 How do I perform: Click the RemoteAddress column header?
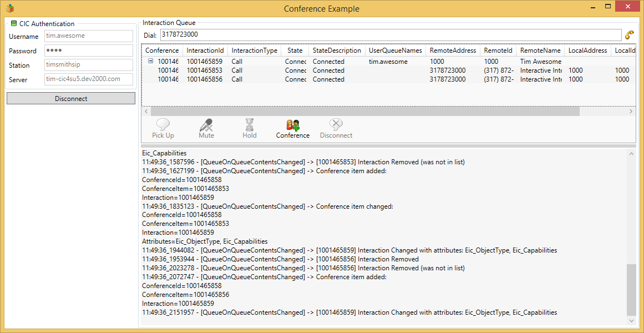[453, 50]
